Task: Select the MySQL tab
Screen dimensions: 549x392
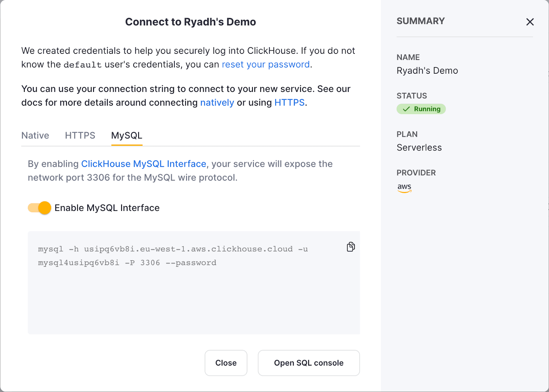Action: tap(127, 135)
